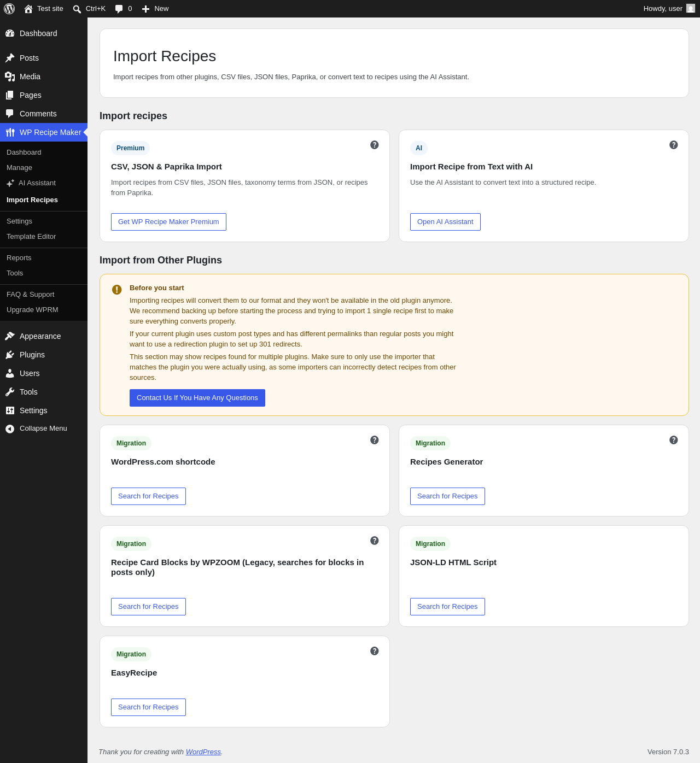This screenshot has width=700, height=763.
Task: Click Contact Us If You Have Any Questions
Action: pyautogui.click(x=197, y=398)
